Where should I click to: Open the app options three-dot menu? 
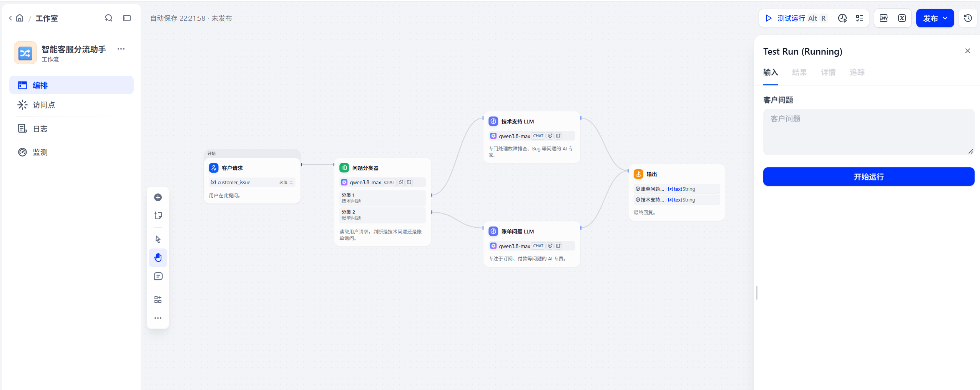point(121,49)
